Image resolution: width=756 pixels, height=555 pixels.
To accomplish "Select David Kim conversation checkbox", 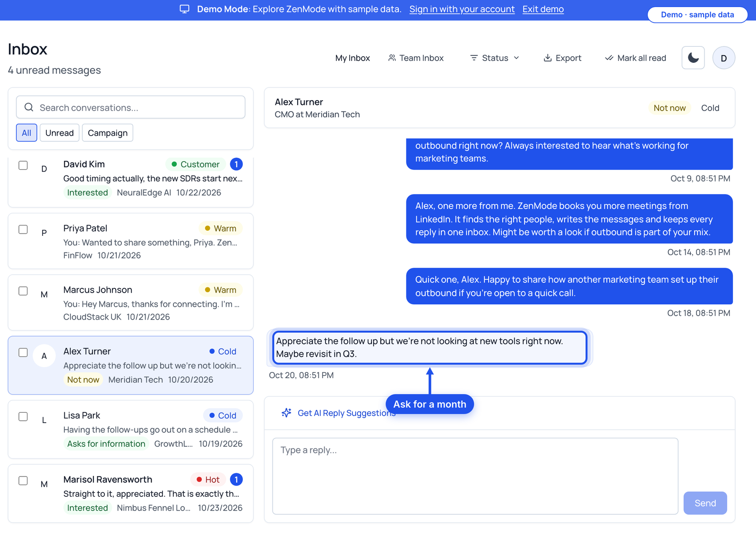I will point(23,165).
